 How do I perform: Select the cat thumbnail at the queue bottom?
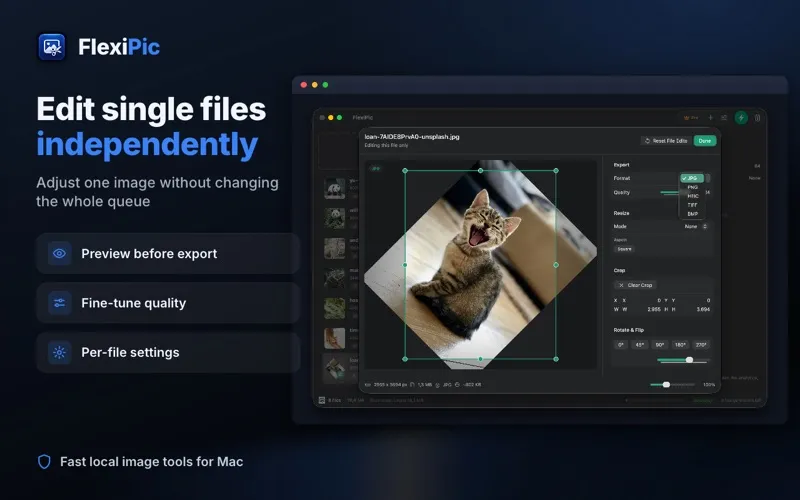pos(335,367)
